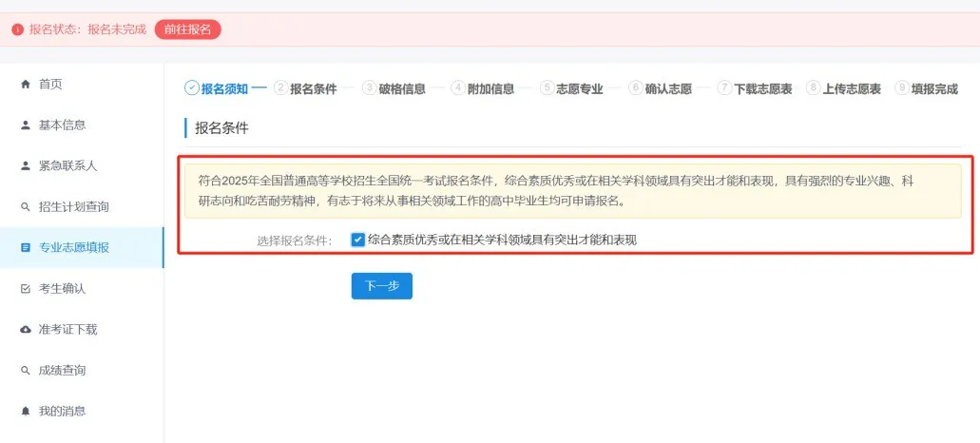980x443 pixels.
Task: Click step number 3 circle 破格信息
Action: [x=370, y=88]
